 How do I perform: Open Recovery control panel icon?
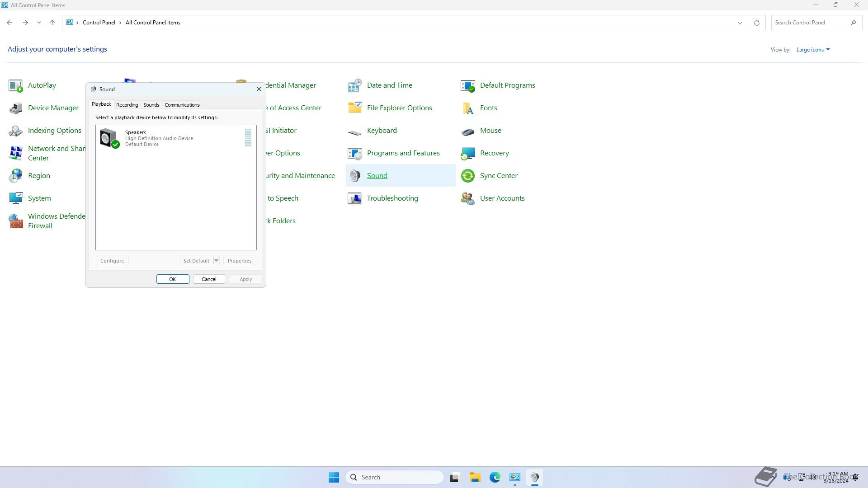tap(468, 153)
